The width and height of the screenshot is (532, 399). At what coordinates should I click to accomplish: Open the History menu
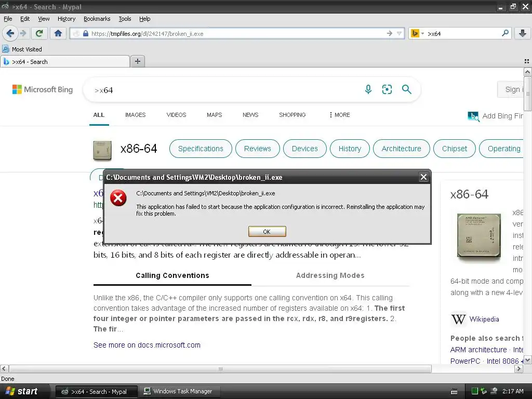coord(66,19)
